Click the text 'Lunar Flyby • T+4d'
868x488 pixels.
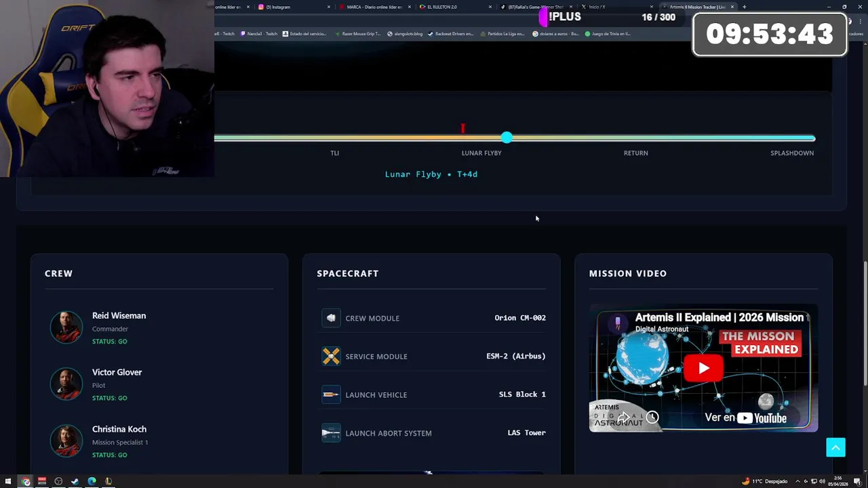(431, 174)
